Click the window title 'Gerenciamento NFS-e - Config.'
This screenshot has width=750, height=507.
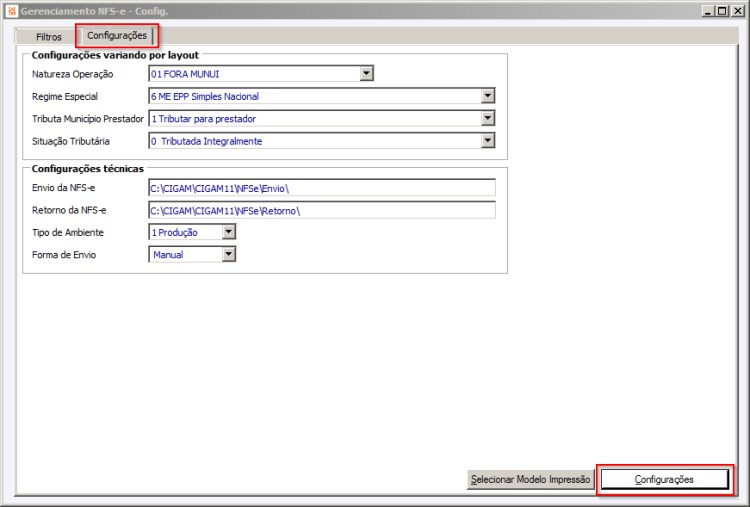click(94, 11)
